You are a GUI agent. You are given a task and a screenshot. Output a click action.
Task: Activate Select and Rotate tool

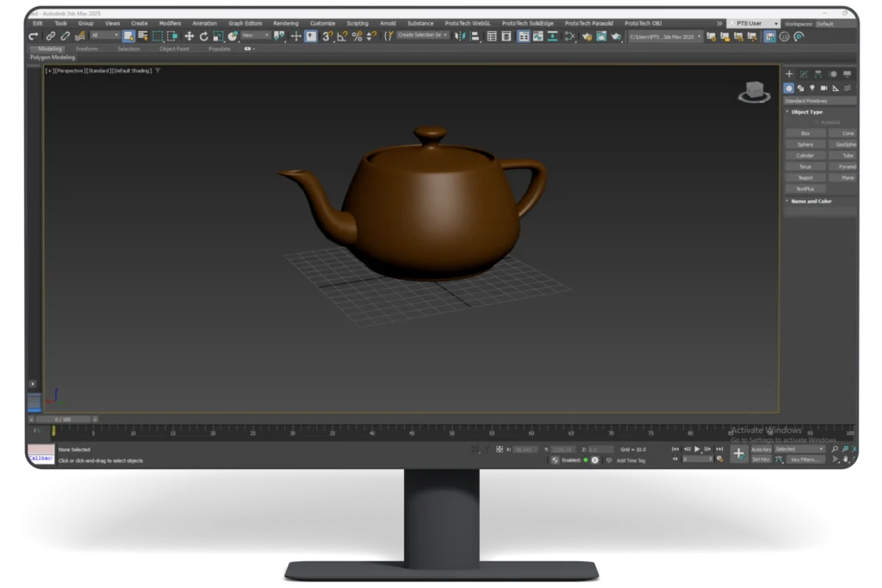pyautogui.click(x=203, y=36)
